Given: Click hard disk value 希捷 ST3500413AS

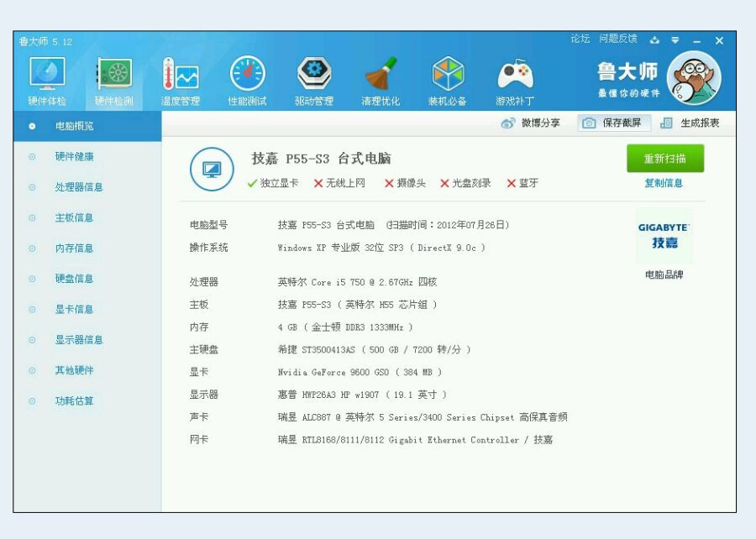Looking at the screenshot, I should pos(317,350).
